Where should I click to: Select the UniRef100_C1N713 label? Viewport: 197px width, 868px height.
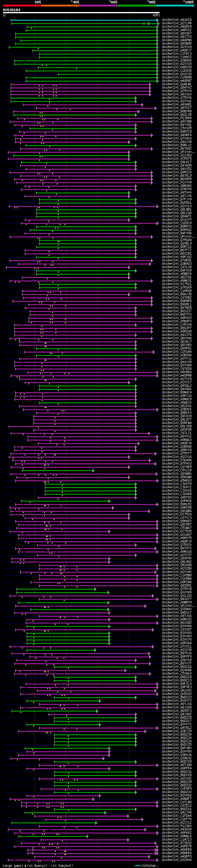coord(177,839)
